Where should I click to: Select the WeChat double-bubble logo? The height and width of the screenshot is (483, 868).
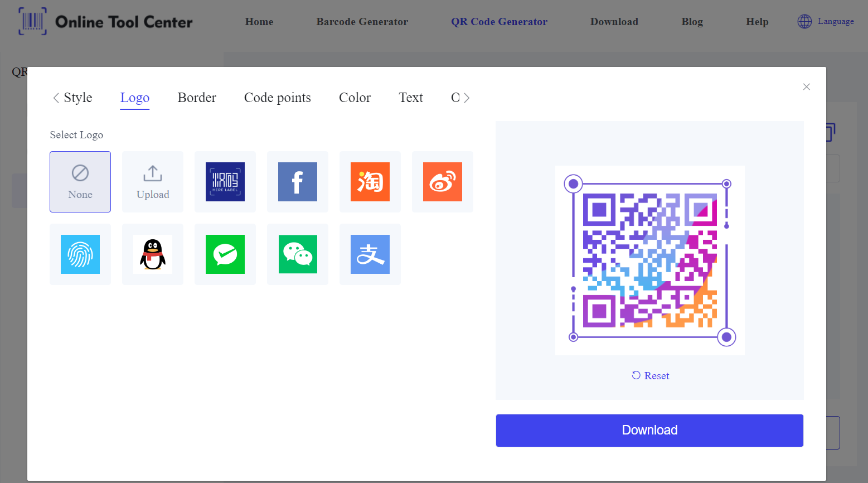[x=298, y=254]
